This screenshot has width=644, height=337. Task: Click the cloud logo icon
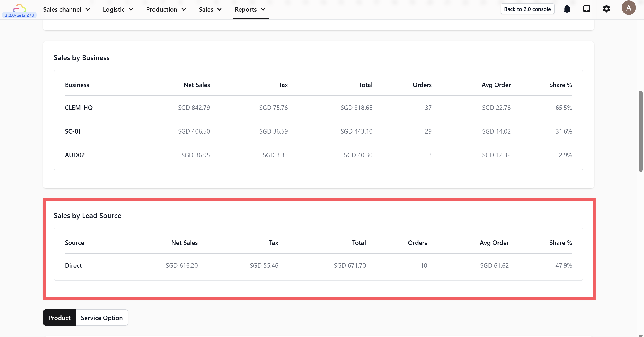point(19,8)
